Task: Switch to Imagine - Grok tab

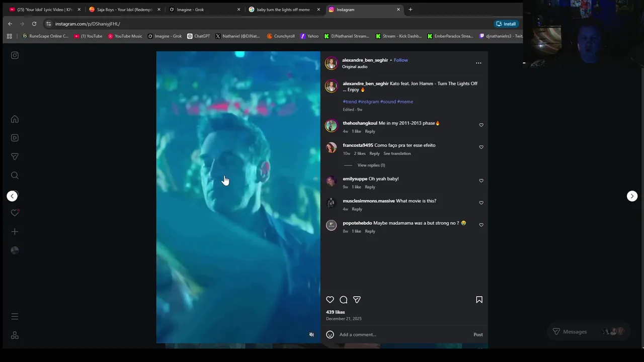Action: [204, 10]
